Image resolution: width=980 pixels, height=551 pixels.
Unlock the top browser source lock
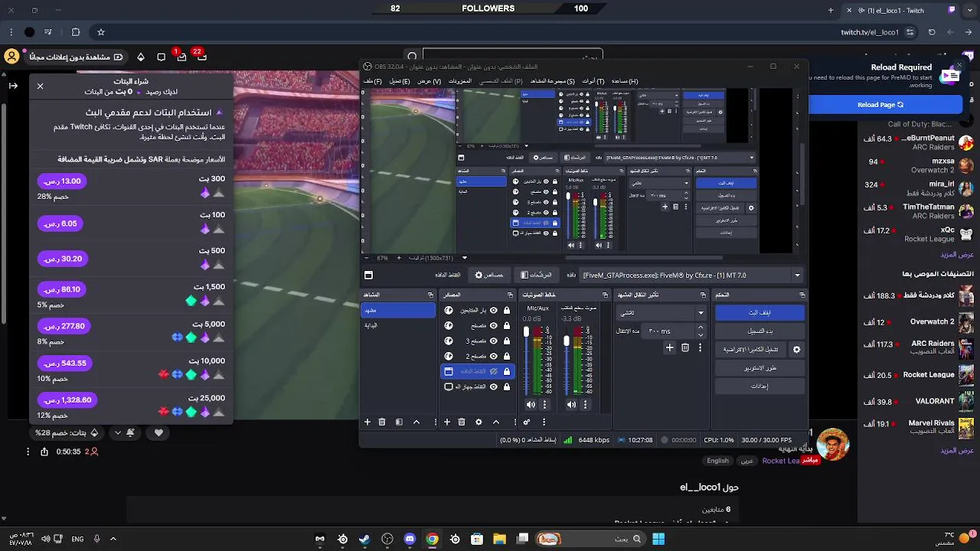click(507, 310)
